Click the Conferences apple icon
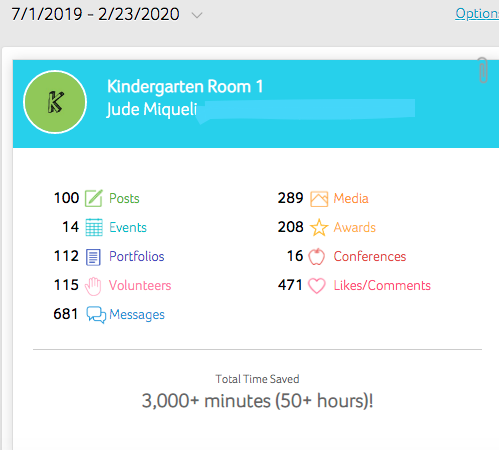The width and height of the screenshot is (499, 450). (x=316, y=257)
